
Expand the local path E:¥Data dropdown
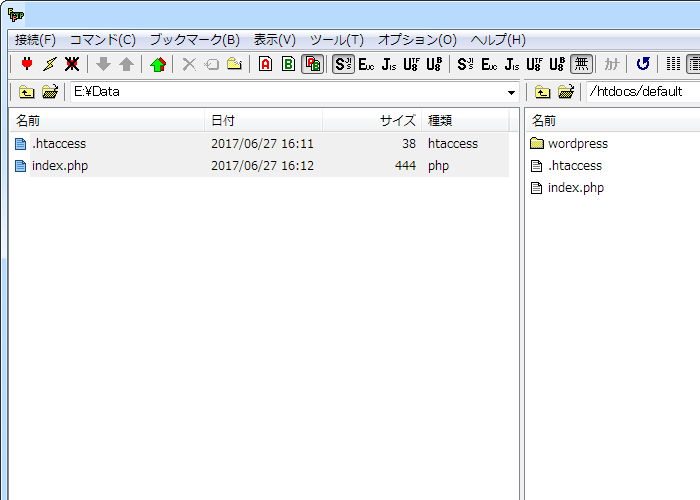click(x=511, y=93)
